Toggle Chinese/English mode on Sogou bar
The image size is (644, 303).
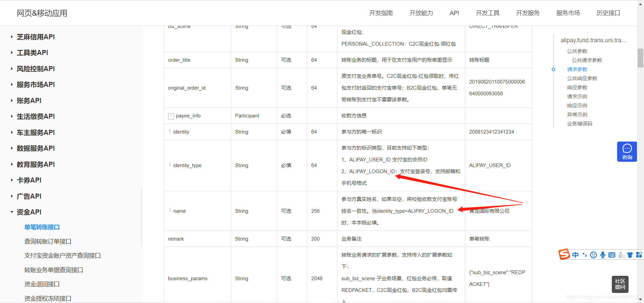(576, 255)
